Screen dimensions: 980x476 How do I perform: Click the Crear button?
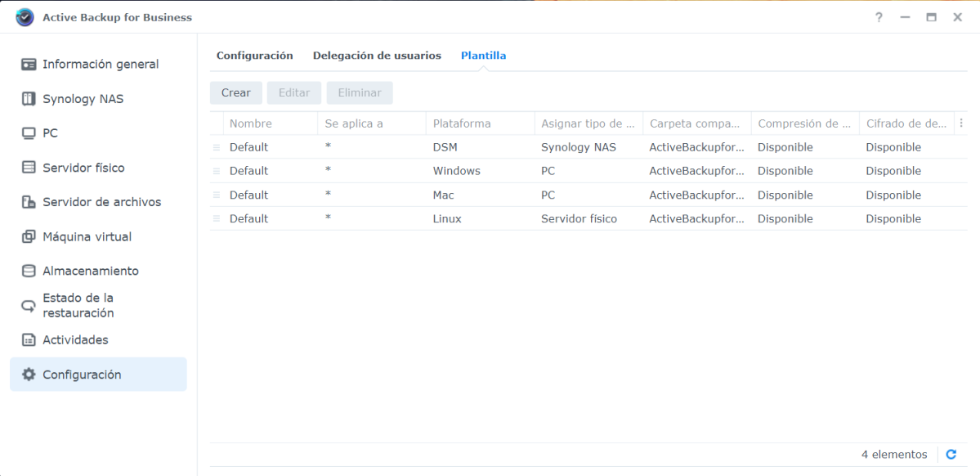236,92
